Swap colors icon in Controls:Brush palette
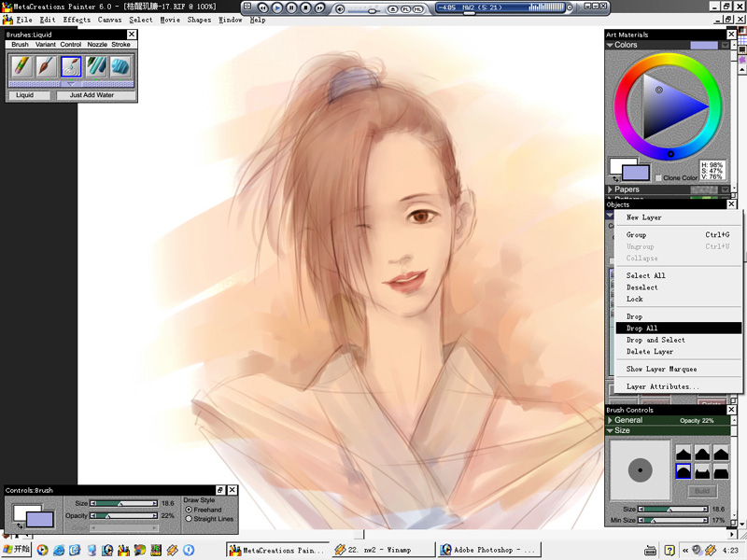The width and height of the screenshot is (747, 560). (x=20, y=525)
